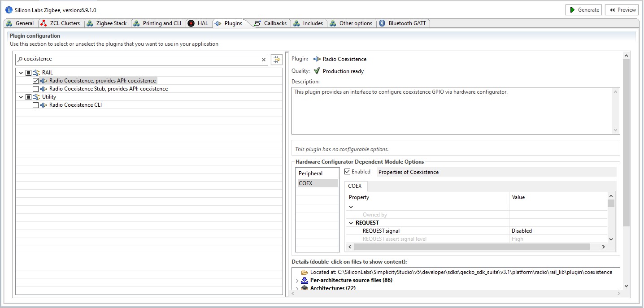The height and width of the screenshot is (308, 644).
Task: Clear the coexistence search text with the X
Action: click(x=264, y=59)
